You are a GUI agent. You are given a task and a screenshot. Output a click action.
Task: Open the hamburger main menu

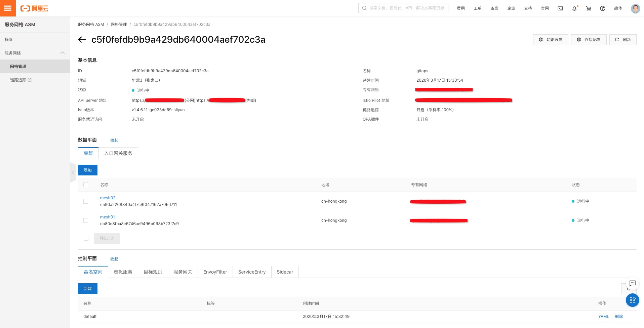coord(8,8)
